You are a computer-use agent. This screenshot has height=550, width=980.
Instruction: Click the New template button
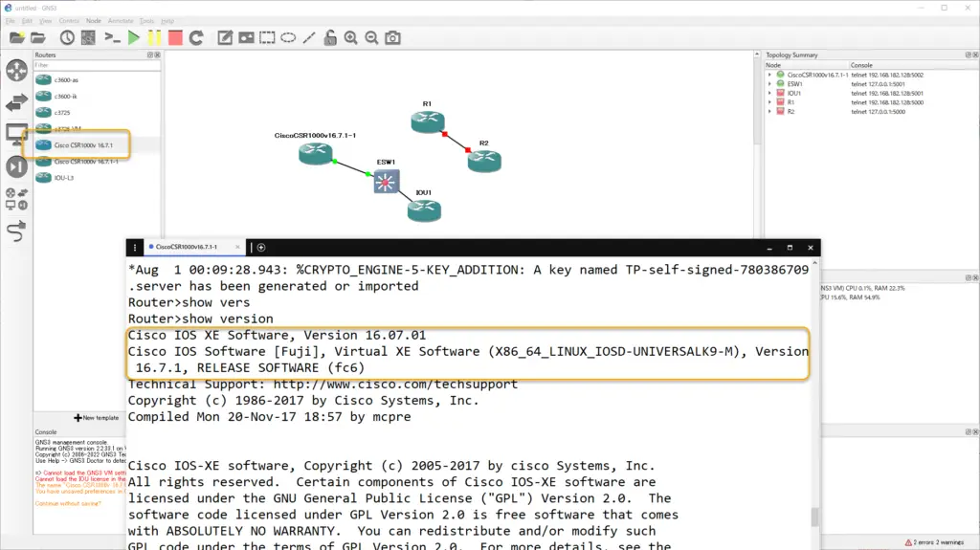pos(97,417)
